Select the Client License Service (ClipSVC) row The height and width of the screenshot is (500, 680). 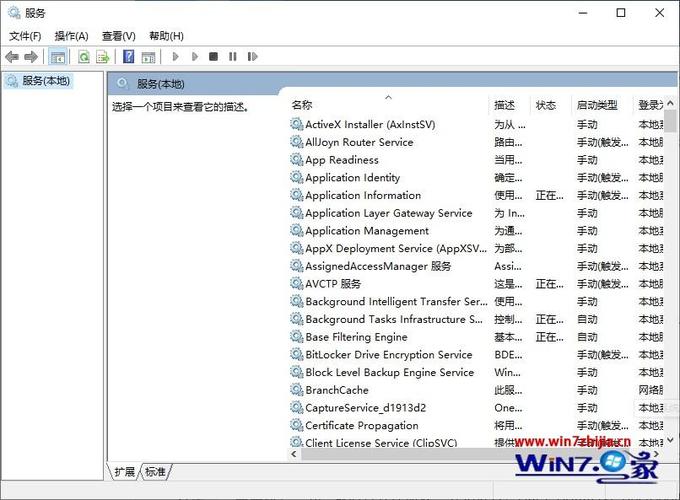click(476, 442)
